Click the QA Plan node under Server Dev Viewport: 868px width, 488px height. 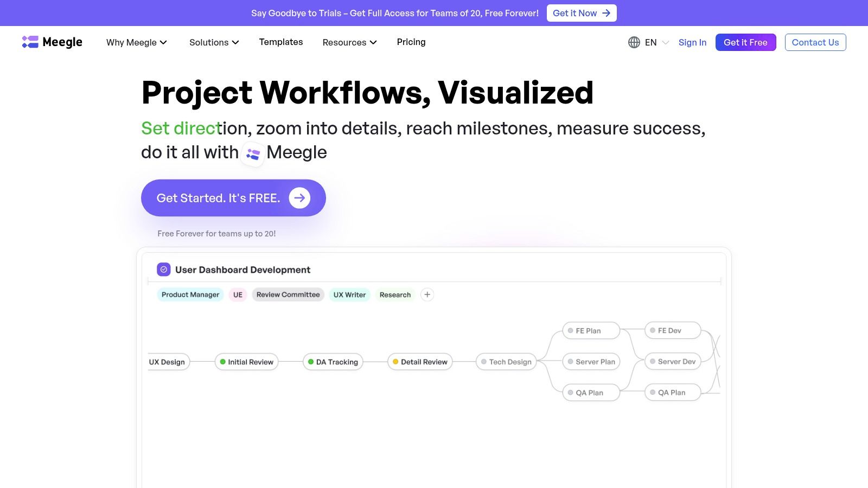[673, 392]
